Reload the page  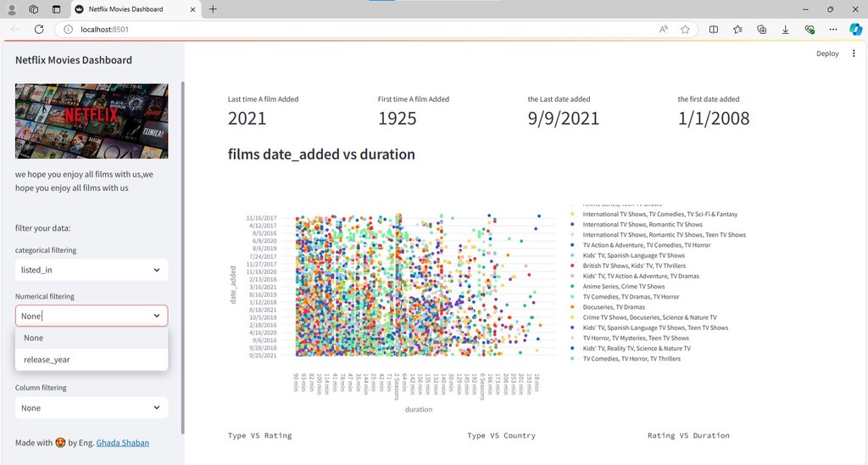(x=39, y=30)
